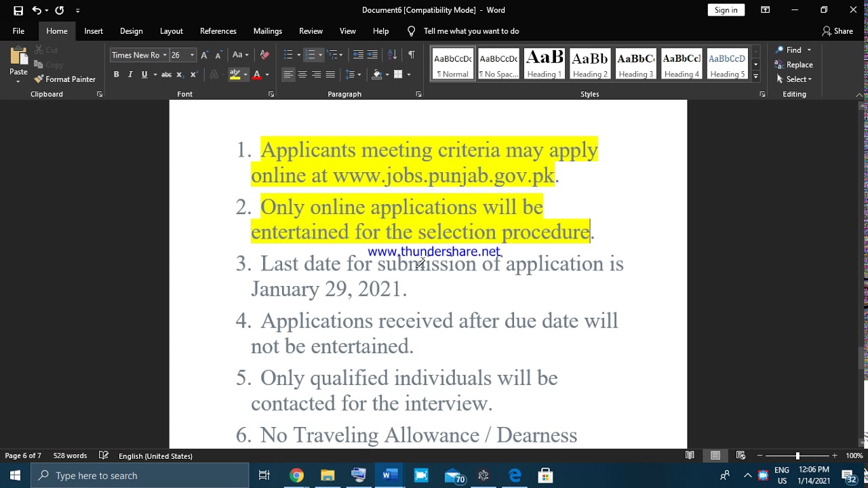Screen dimensions: 868x488
Task: Switch to Read Mode view
Action: 690,455
